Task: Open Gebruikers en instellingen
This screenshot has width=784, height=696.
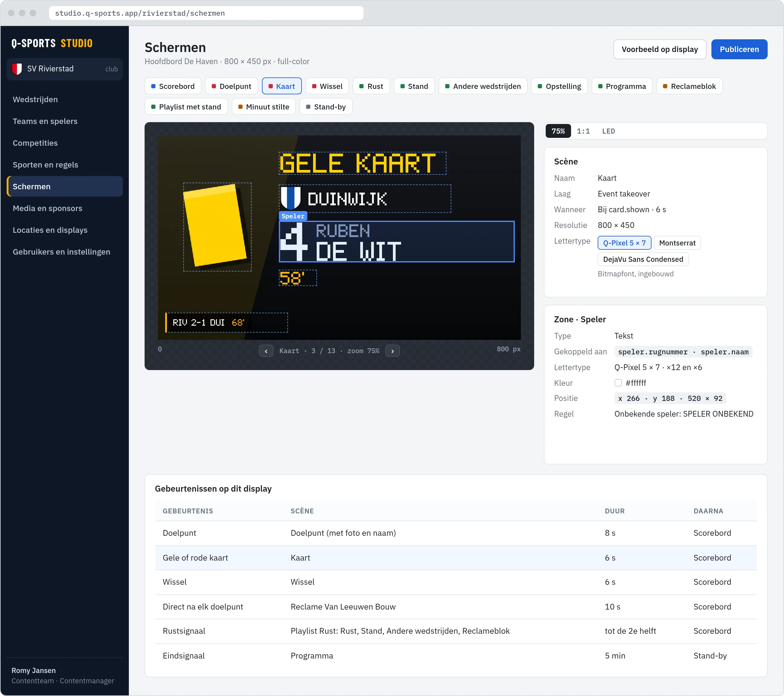Action: [64, 252]
